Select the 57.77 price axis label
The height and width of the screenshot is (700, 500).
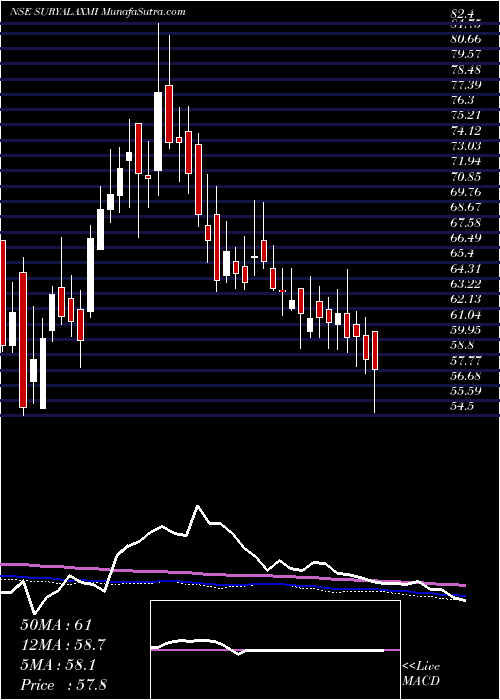(x=466, y=359)
